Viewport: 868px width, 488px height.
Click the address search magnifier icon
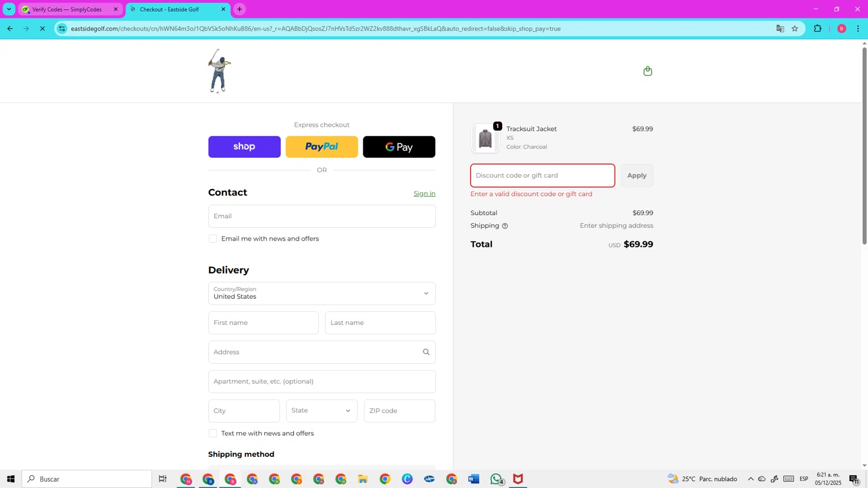426,352
